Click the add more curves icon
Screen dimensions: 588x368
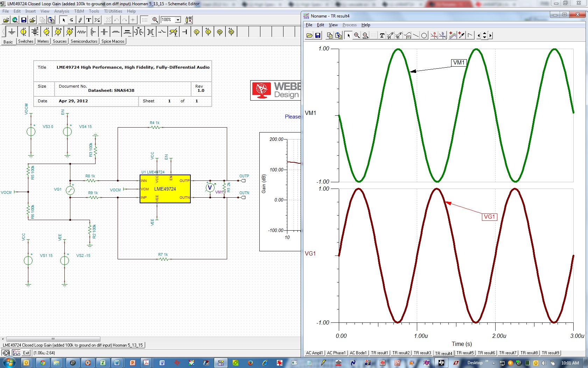pyautogui.click(x=453, y=35)
